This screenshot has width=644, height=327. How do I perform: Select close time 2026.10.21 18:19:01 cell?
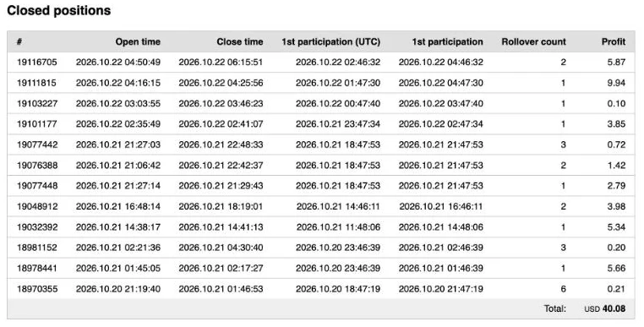pyautogui.click(x=221, y=206)
